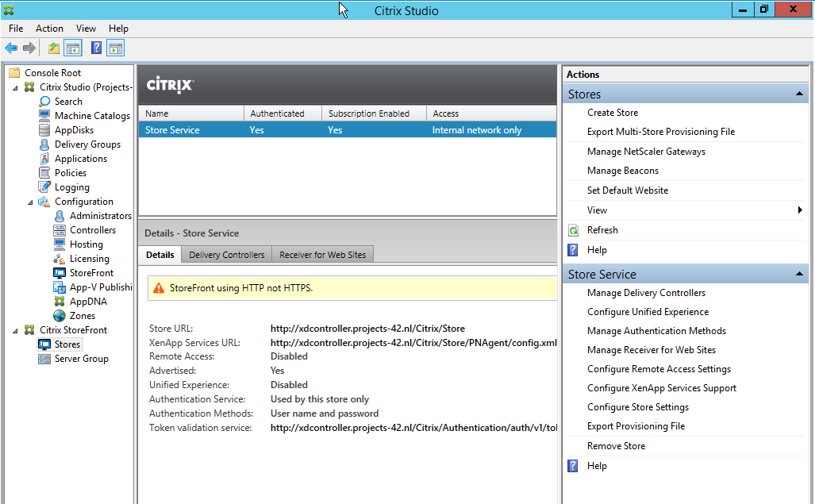The width and height of the screenshot is (815, 504).
Task: Open Manage NetScaler Gateways
Action: coord(646,152)
